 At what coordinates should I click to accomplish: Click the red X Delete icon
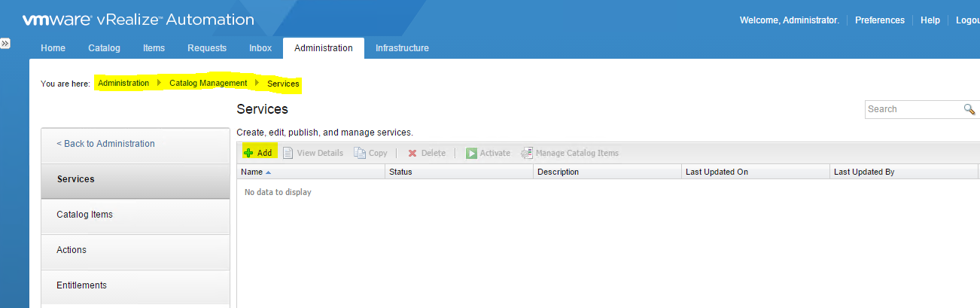[x=412, y=153]
